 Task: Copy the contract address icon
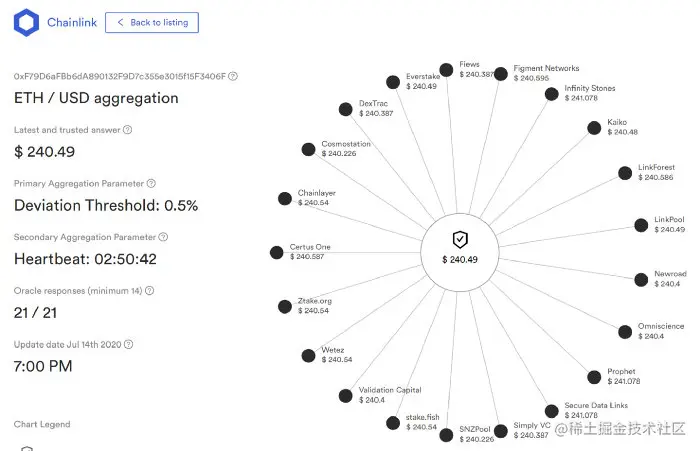click(x=234, y=75)
